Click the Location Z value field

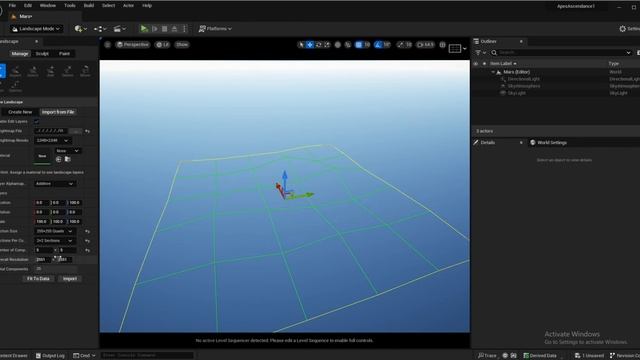(74, 202)
